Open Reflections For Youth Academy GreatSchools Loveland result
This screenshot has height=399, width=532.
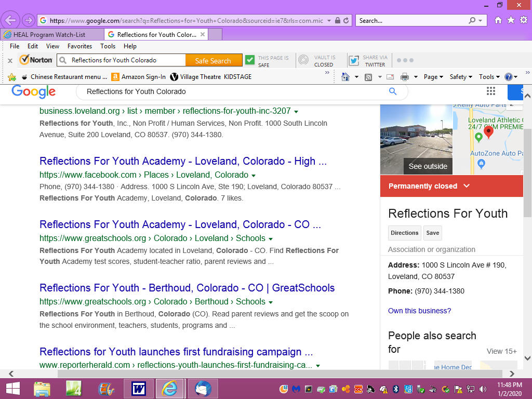coord(180,224)
